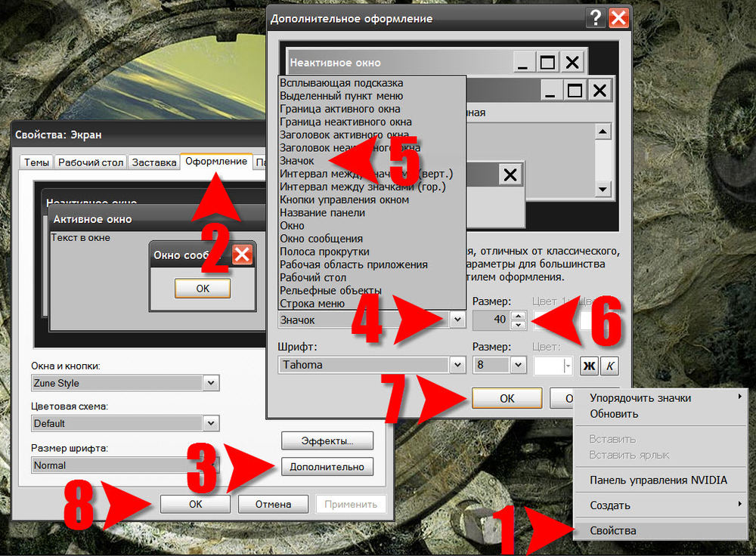The height and width of the screenshot is (556, 756).
Task: Select Полоса прокрутки list item
Action: click(372, 252)
